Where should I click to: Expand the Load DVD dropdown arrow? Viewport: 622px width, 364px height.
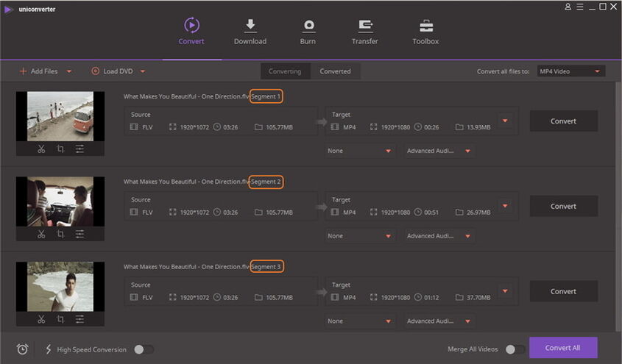(x=143, y=71)
